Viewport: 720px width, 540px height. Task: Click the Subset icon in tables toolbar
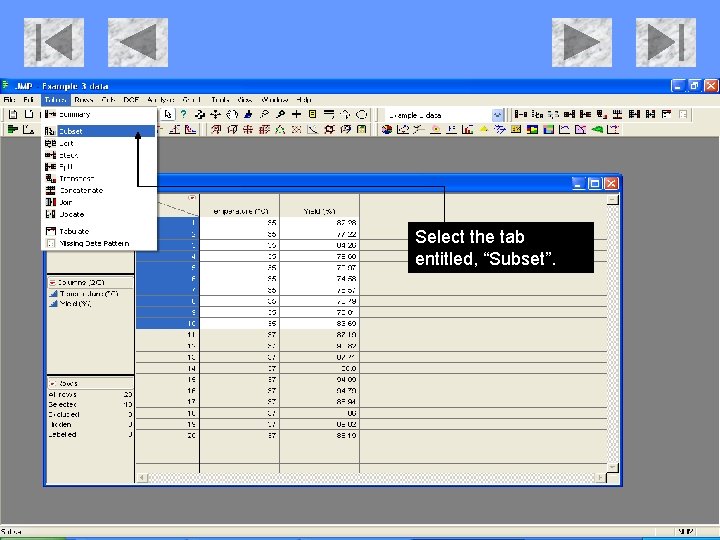[x=537, y=114]
